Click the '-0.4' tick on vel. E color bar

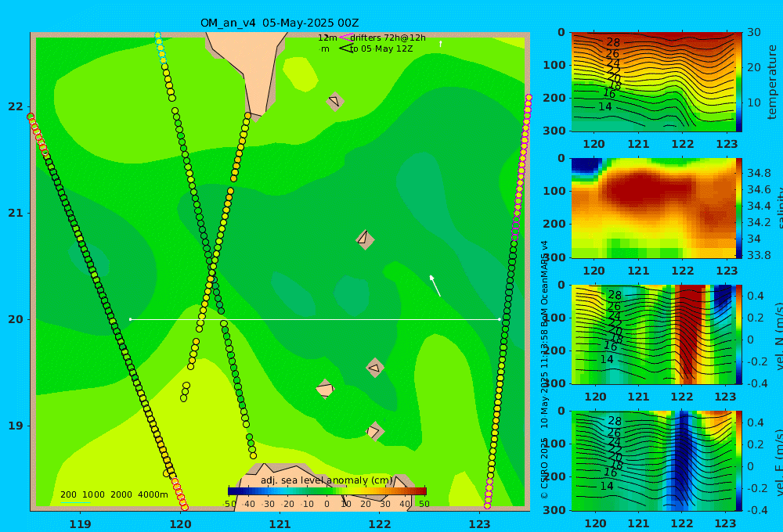tap(757, 510)
